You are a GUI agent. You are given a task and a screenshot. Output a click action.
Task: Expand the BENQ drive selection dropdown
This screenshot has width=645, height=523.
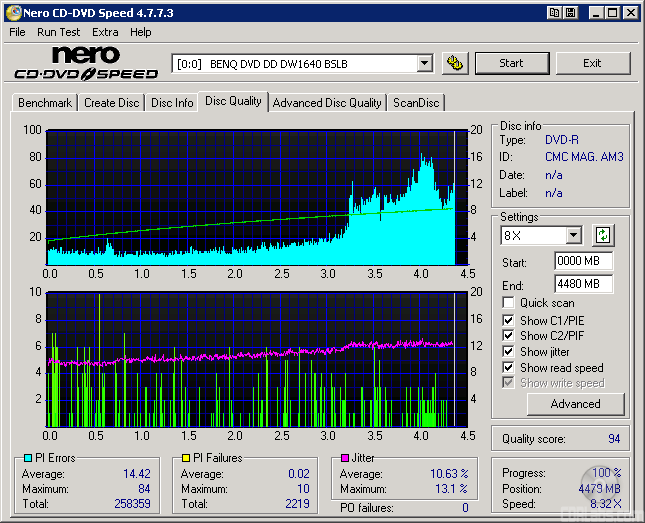(424, 63)
